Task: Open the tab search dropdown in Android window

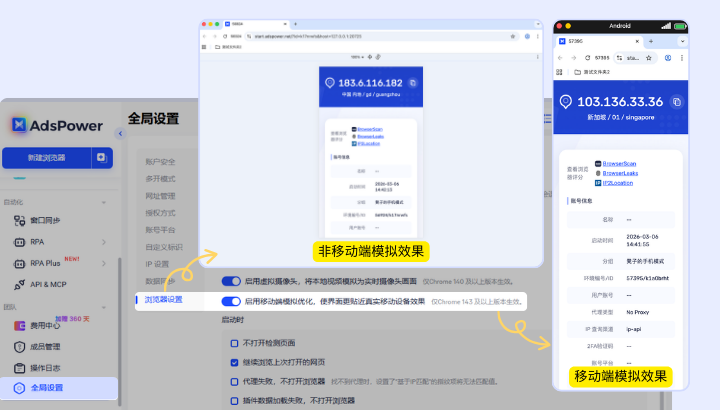Action: tap(682, 41)
